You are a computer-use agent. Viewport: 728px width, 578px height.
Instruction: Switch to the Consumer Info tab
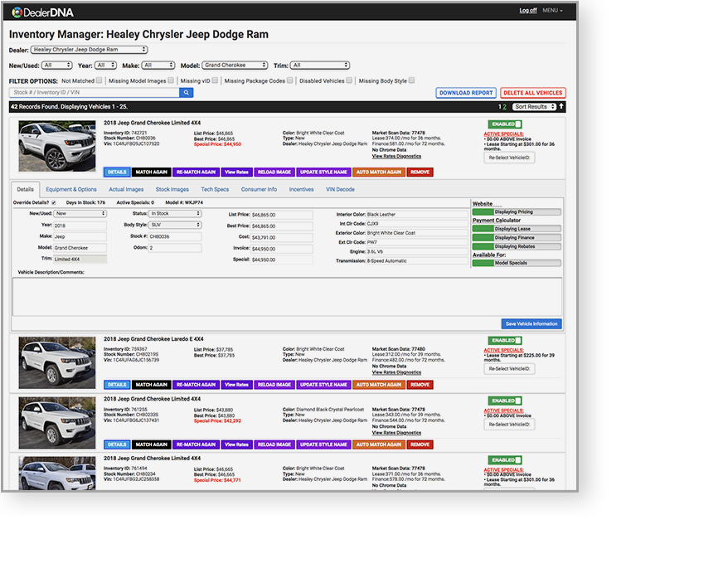pos(259,189)
